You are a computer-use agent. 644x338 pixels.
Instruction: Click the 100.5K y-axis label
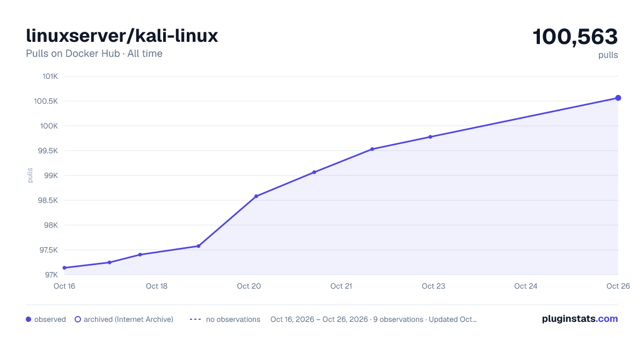click(x=46, y=101)
